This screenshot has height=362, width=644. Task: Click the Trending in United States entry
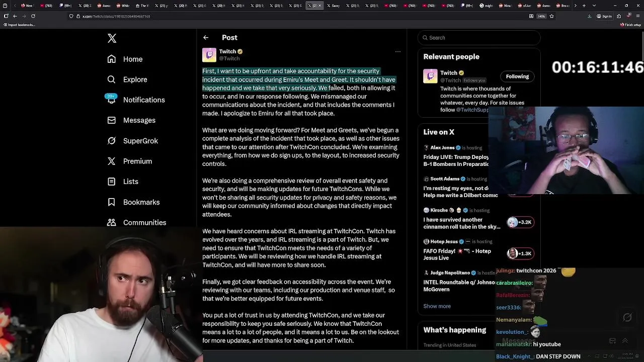(450, 345)
